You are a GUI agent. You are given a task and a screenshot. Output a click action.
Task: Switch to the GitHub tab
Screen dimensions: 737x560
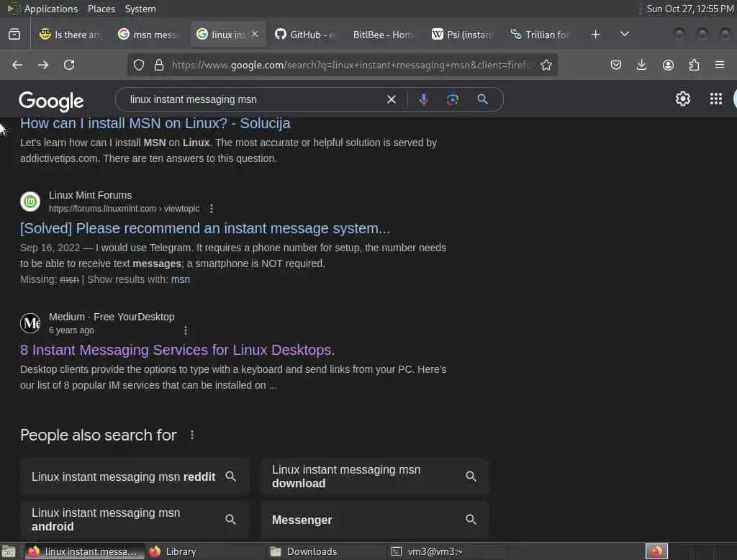[x=306, y=35]
